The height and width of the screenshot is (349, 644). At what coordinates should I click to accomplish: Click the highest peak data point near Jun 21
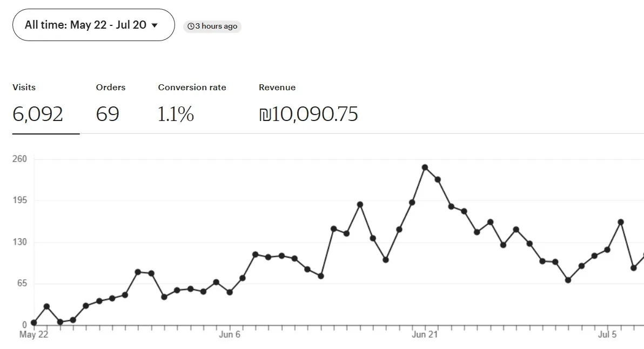tap(425, 167)
